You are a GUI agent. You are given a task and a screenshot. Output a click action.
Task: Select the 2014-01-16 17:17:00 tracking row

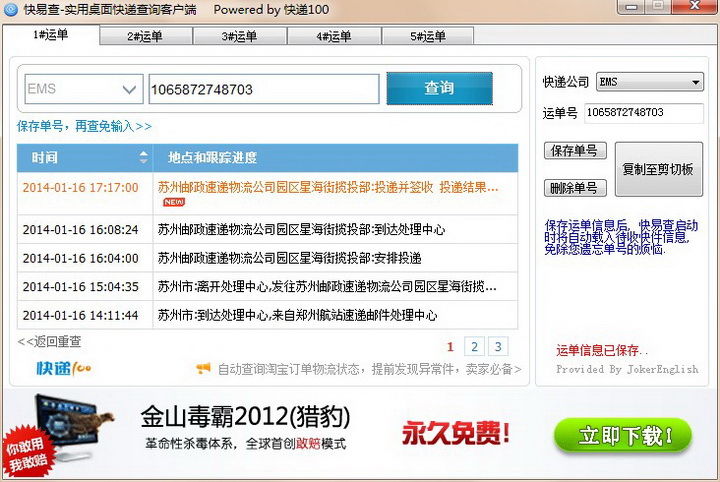[267, 193]
